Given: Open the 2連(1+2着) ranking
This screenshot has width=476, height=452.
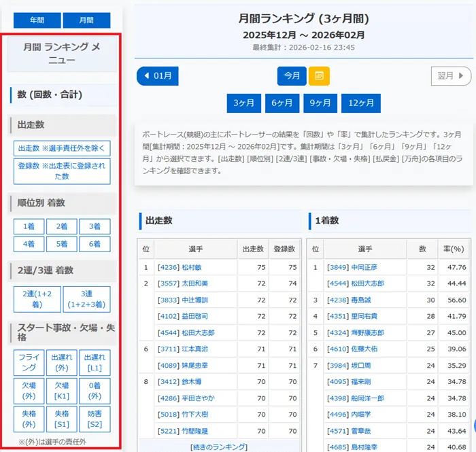Looking at the screenshot, I should [37, 299].
